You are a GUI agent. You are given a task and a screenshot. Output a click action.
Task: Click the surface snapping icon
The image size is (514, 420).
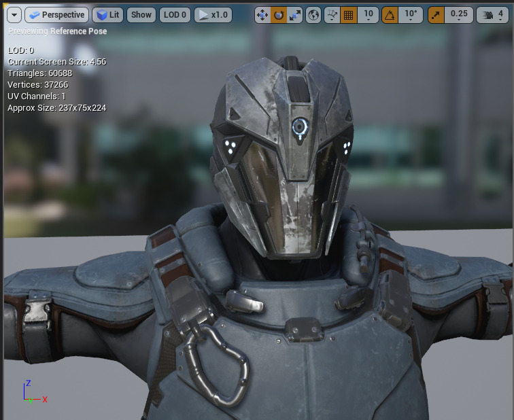point(332,14)
